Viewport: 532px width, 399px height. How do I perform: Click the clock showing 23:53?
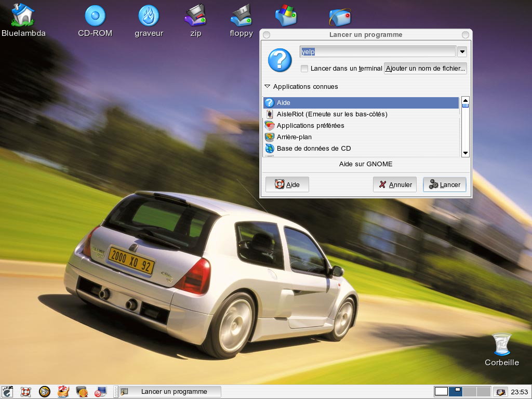tap(519, 392)
